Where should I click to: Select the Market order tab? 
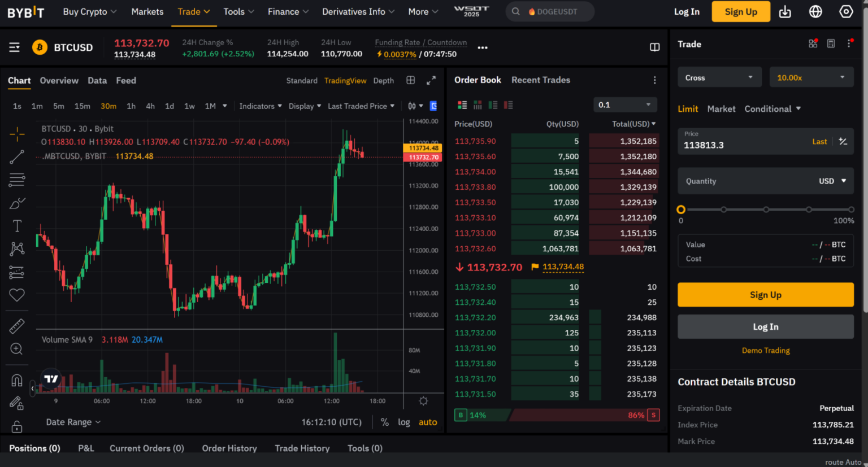click(x=721, y=109)
